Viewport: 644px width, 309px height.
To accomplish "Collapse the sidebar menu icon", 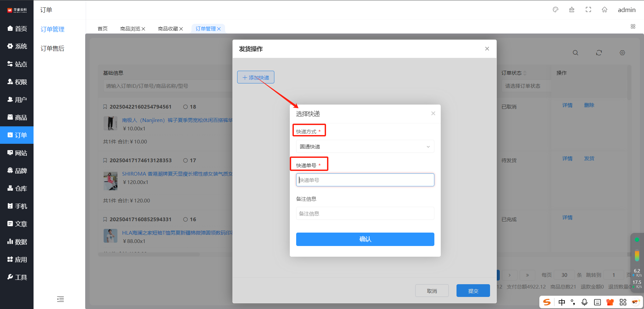I will (x=60, y=299).
